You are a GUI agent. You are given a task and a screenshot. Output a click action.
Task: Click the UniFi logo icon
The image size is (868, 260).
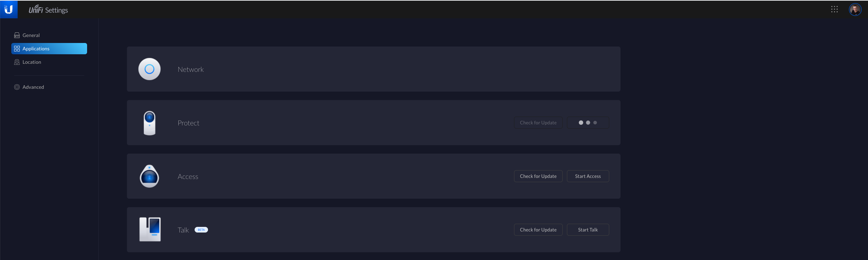pyautogui.click(x=8, y=9)
